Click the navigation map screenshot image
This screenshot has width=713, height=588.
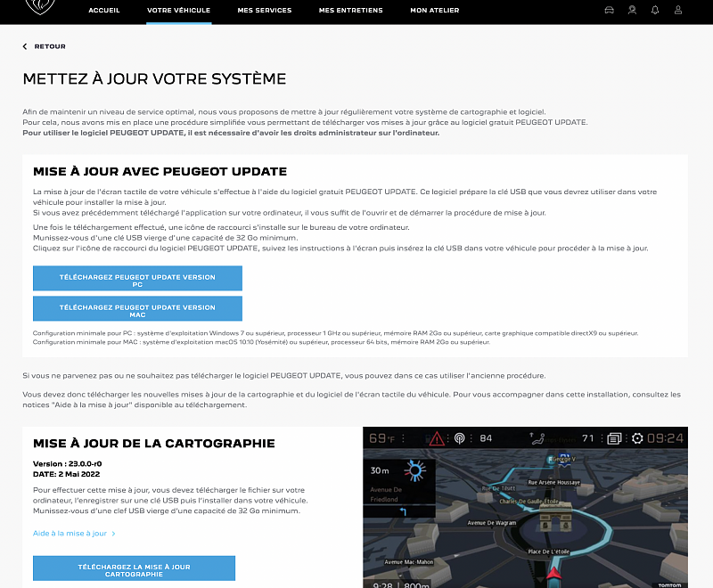[x=525, y=507]
